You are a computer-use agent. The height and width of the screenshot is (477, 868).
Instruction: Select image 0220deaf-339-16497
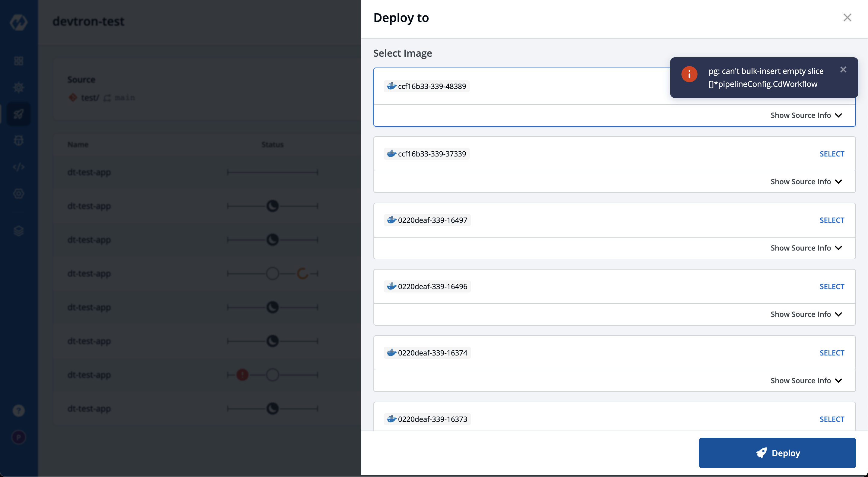click(832, 220)
